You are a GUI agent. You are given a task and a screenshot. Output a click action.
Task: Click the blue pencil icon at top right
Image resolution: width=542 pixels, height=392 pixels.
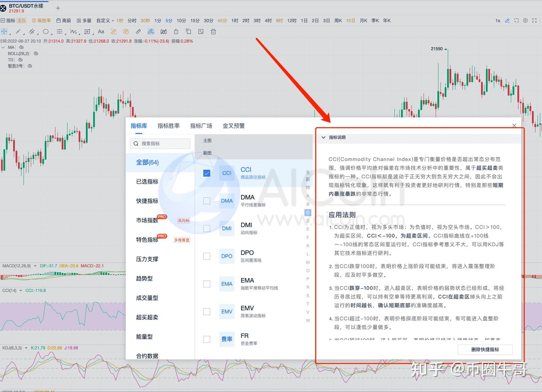point(507,21)
